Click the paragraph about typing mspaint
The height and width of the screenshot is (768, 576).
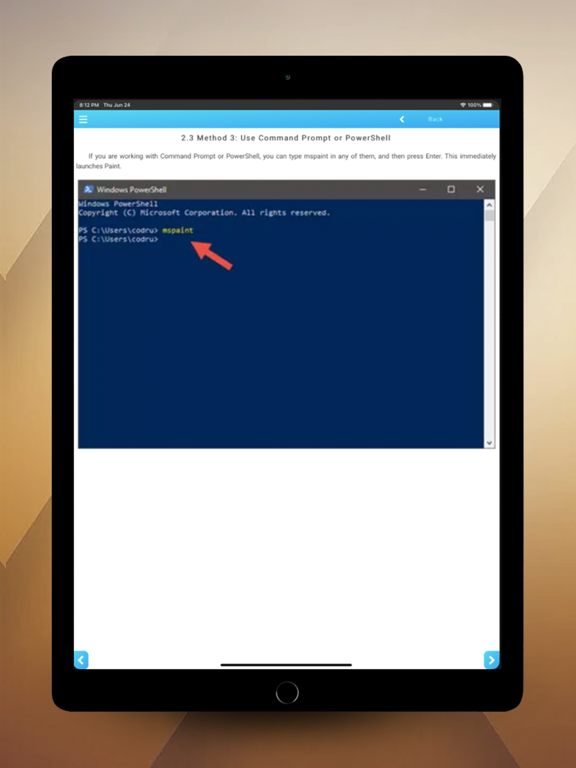(286, 161)
